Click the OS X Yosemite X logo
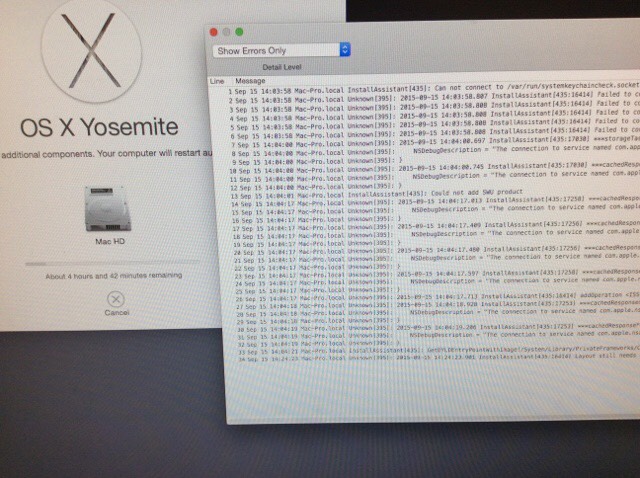640x478 pixels. (92, 51)
